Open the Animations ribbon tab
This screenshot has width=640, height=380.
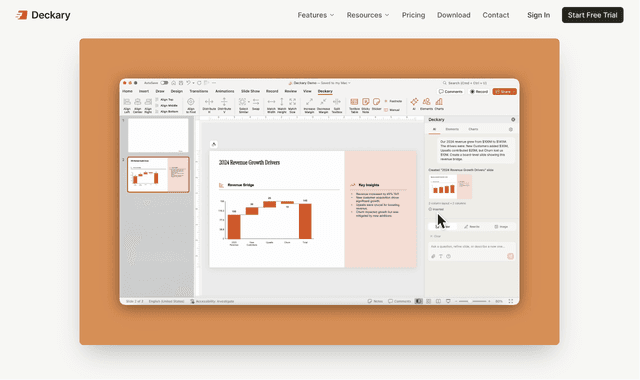pos(224,91)
